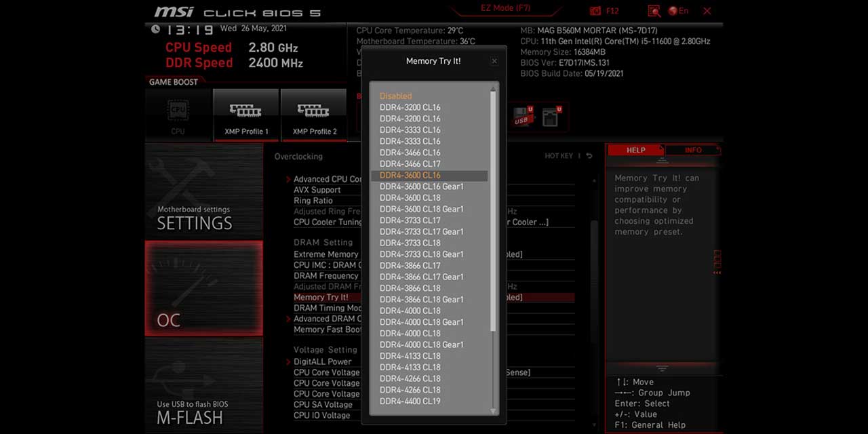Viewport: 868px width, 434px height.
Task: Open the HOT KEY list
Action: [559, 156]
